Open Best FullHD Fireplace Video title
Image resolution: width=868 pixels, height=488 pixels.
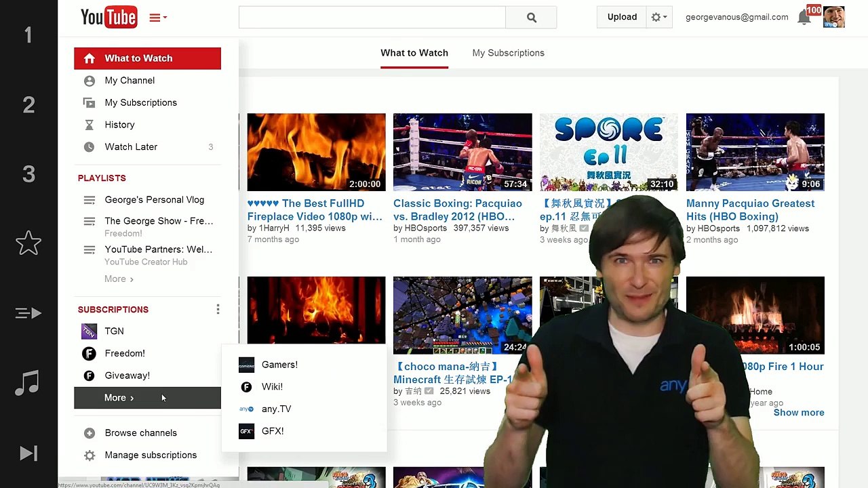[x=315, y=210]
